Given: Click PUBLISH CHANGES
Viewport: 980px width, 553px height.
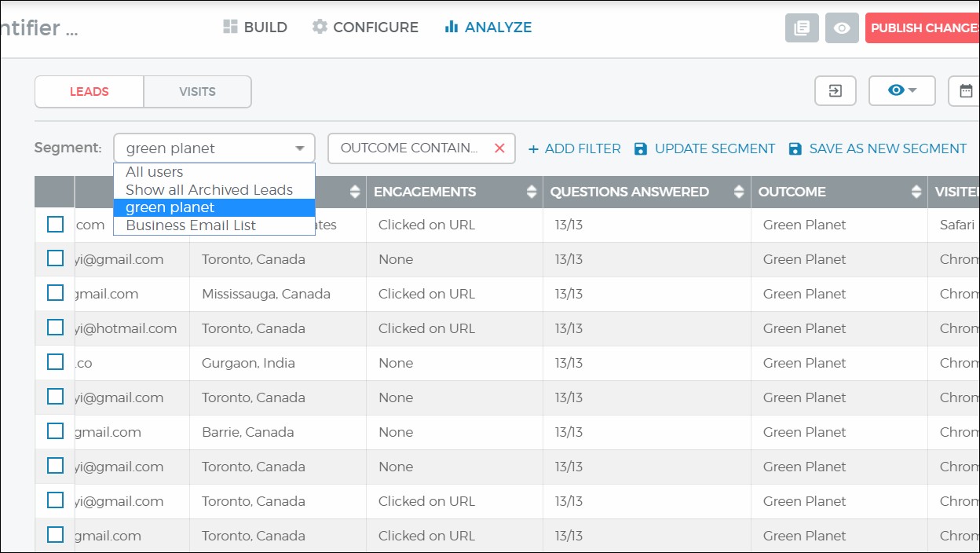Looking at the screenshot, I should (x=927, y=27).
